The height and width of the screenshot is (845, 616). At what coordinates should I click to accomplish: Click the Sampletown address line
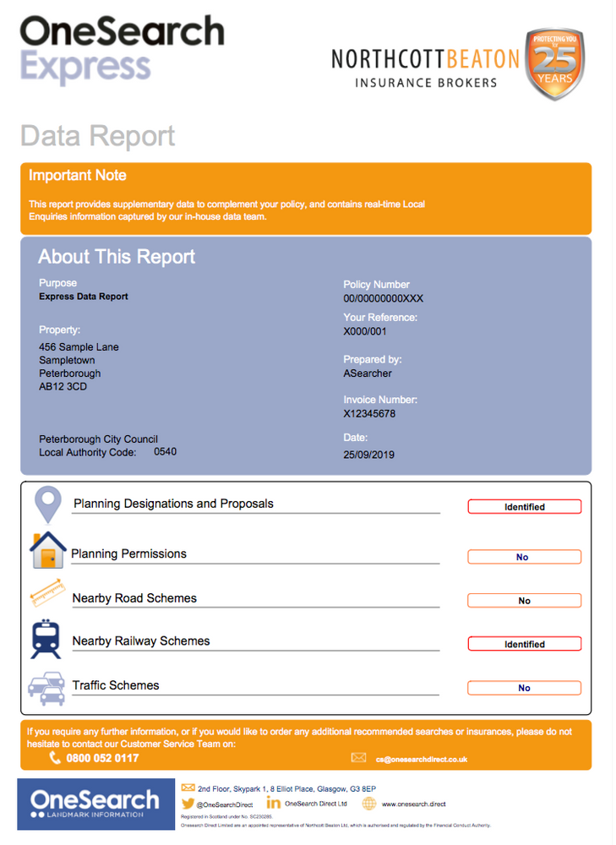pyautogui.click(x=67, y=360)
